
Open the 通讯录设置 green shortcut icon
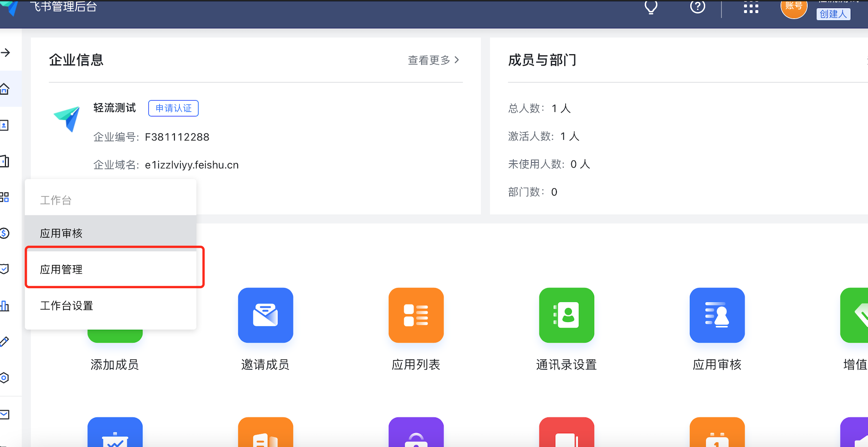click(x=566, y=315)
